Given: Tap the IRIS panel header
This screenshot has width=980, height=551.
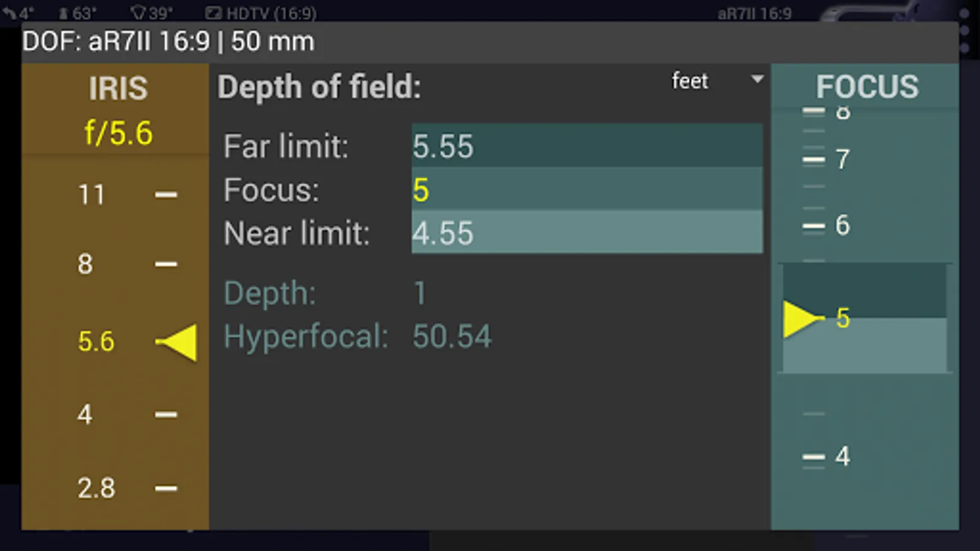Looking at the screenshot, I should click(118, 89).
